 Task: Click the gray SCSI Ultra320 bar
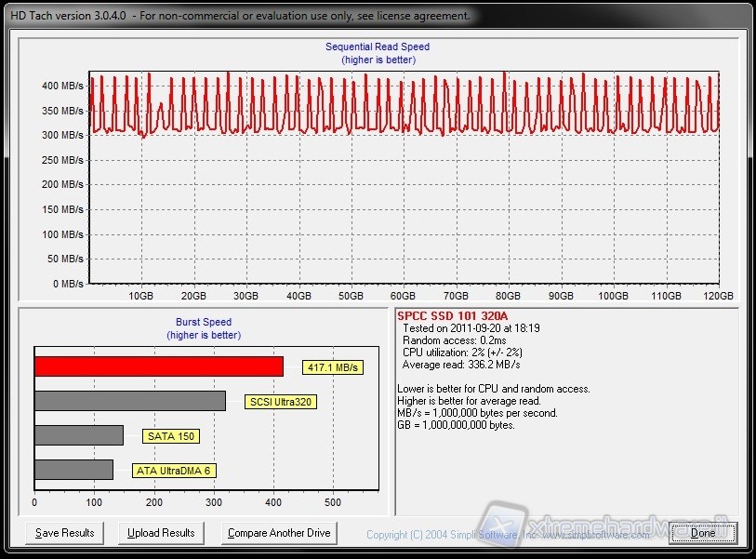click(x=130, y=401)
